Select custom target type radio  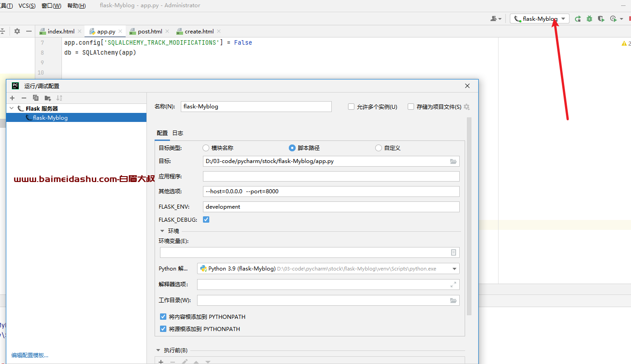[379, 148]
